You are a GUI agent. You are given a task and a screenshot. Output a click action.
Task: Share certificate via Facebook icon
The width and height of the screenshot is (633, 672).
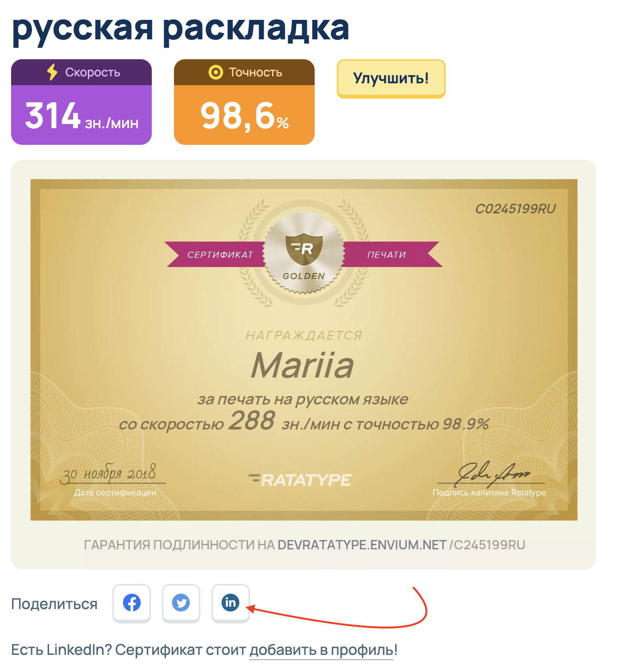coord(132,603)
